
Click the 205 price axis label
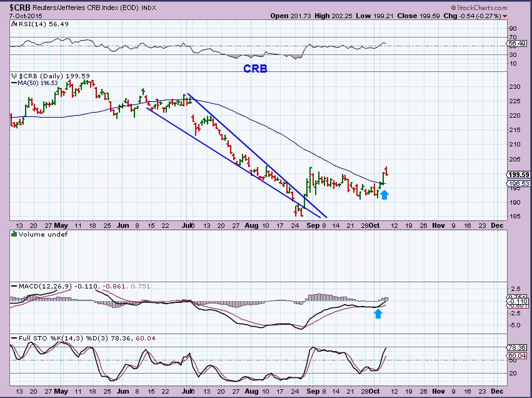(x=514, y=160)
